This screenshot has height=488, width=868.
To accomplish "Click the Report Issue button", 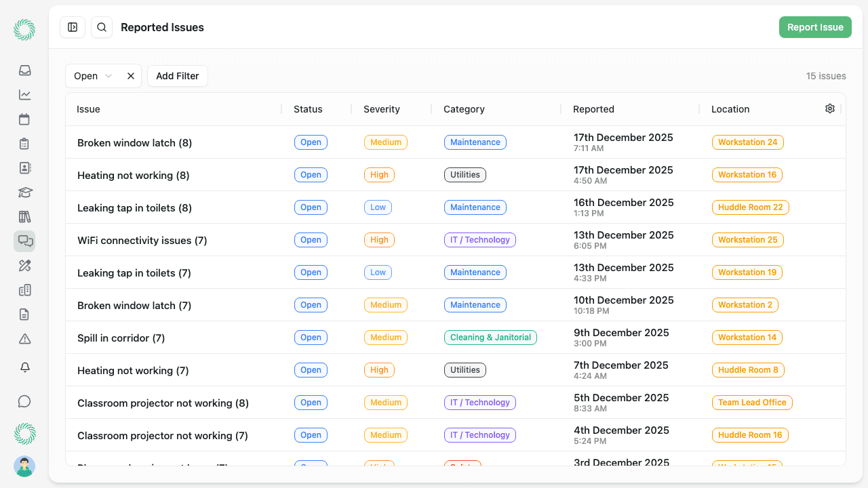I will [815, 27].
